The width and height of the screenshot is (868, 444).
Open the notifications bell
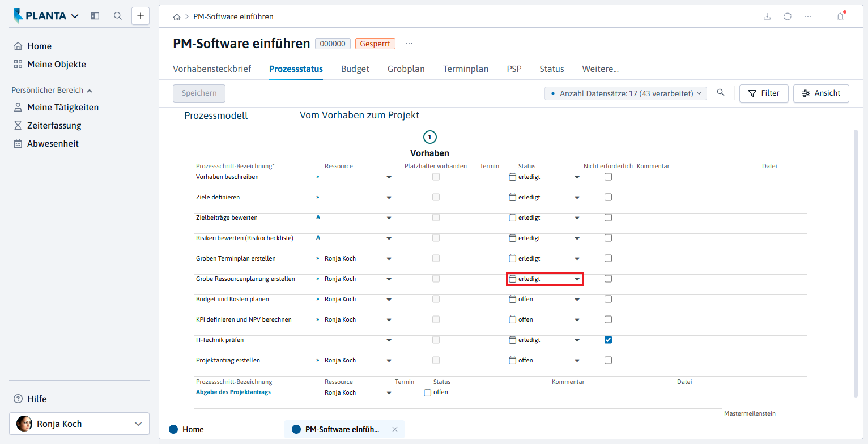[840, 16]
